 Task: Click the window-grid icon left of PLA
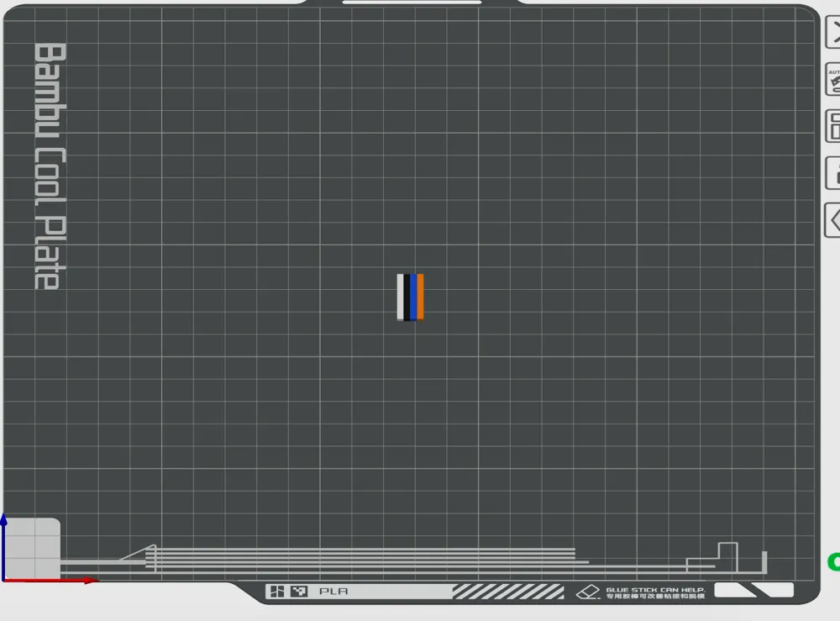(x=276, y=592)
